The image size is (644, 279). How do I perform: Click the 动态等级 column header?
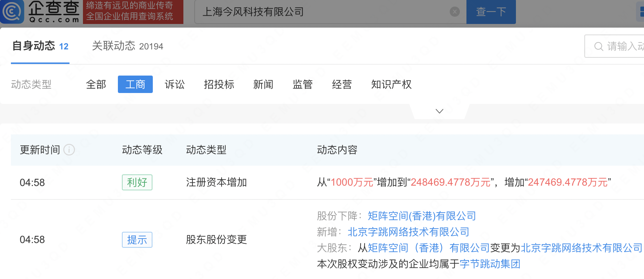(x=142, y=150)
